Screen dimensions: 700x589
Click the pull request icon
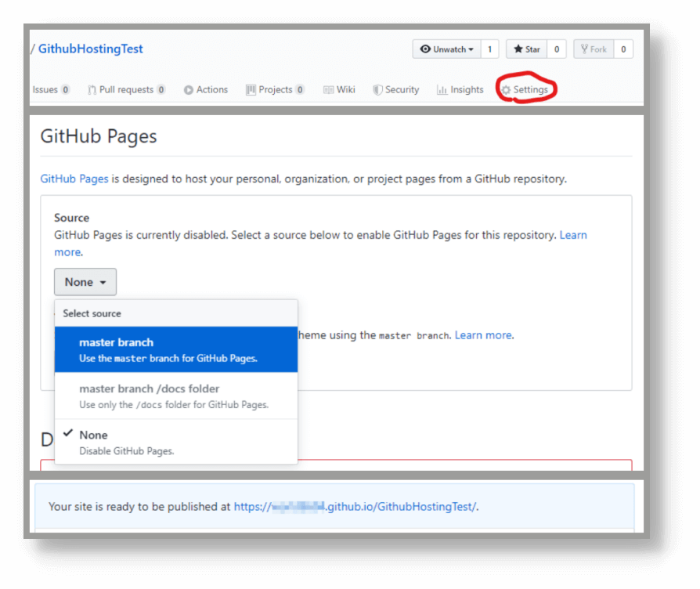click(92, 90)
